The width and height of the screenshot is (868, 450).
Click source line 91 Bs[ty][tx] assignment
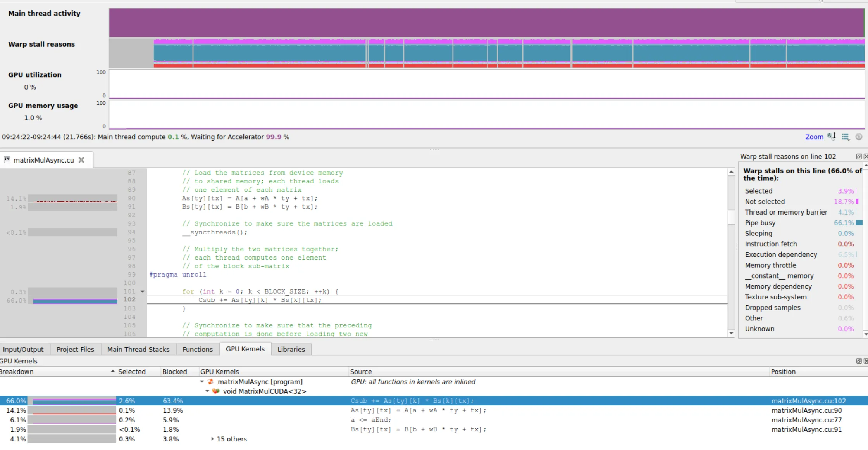[250, 207]
